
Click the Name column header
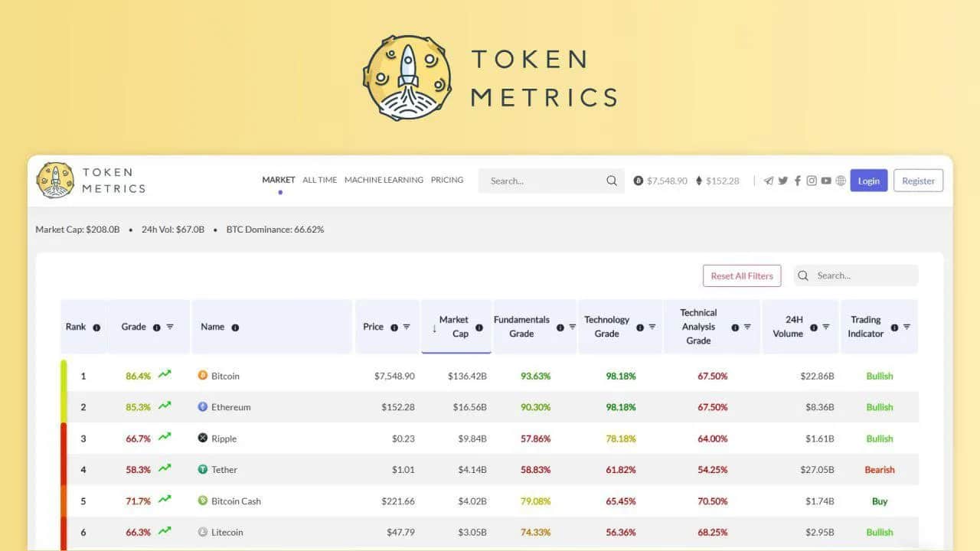tap(272, 327)
